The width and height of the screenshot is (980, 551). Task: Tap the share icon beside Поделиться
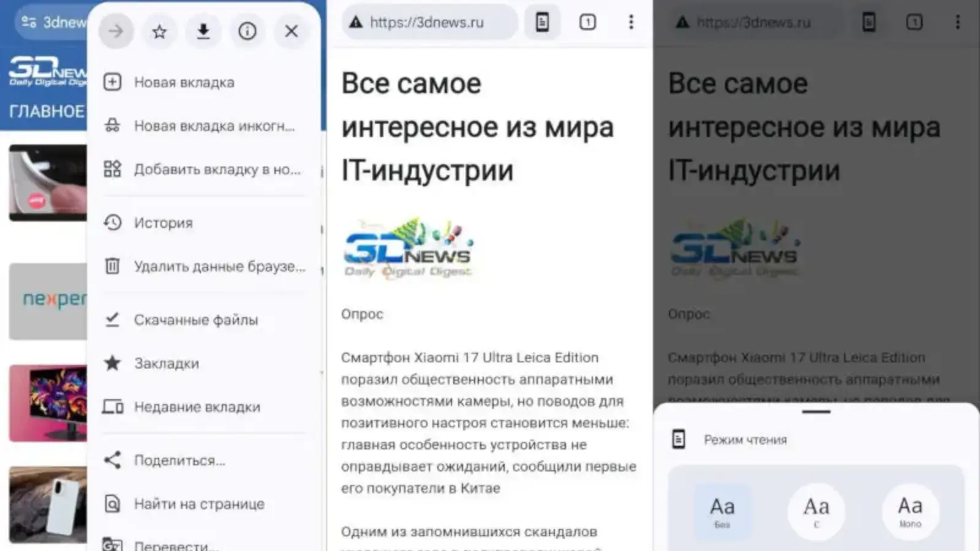click(113, 460)
